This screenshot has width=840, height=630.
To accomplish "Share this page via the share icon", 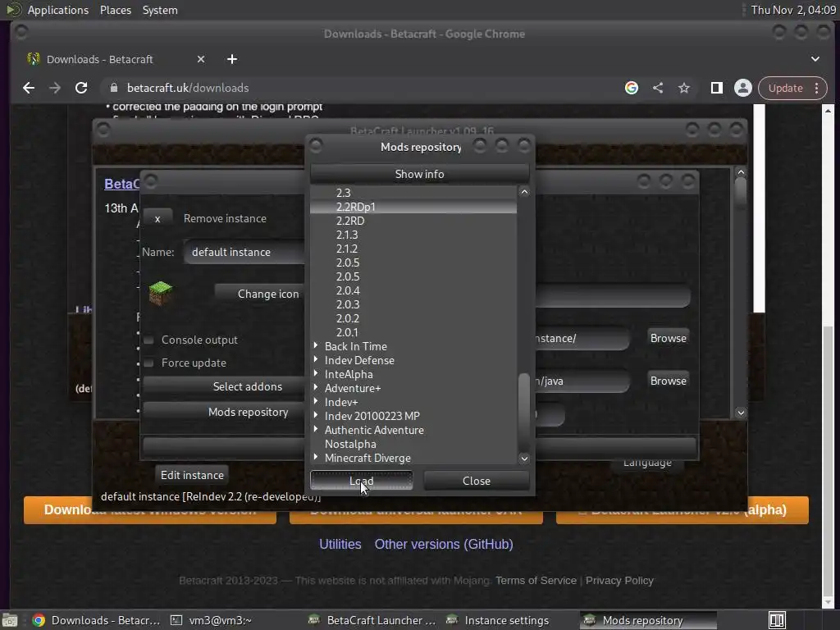I will pyautogui.click(x=658, y=88).
